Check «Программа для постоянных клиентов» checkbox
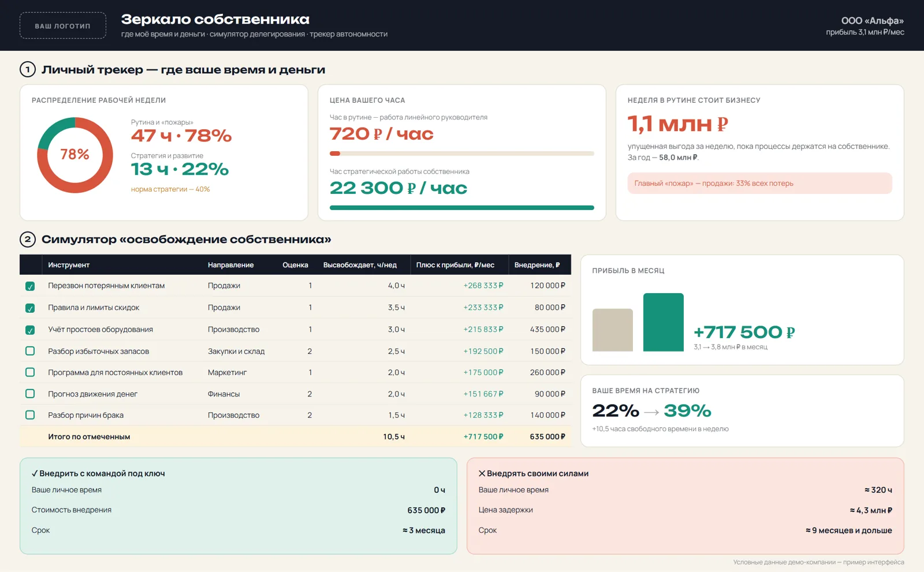Image resolution: width=924 pixels, height=572 pixels. coord(30,372)
